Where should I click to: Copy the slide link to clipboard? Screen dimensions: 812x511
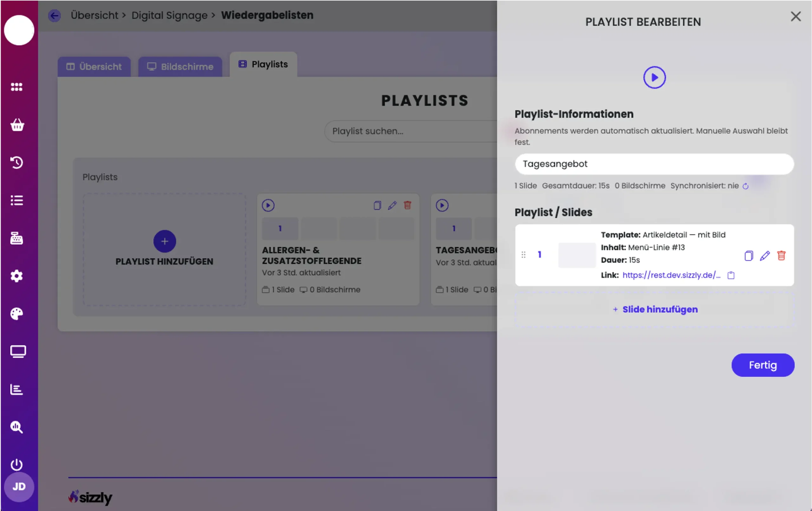731,275
